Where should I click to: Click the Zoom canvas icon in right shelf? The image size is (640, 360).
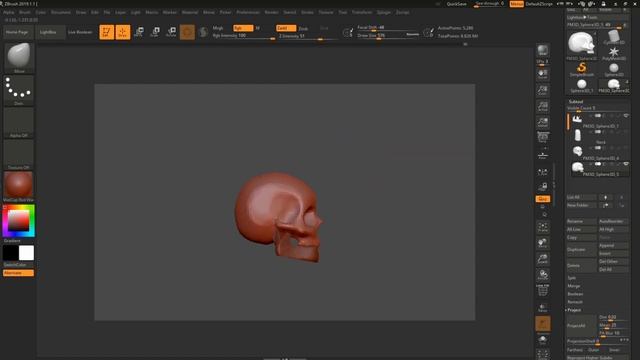pos(542,90)
